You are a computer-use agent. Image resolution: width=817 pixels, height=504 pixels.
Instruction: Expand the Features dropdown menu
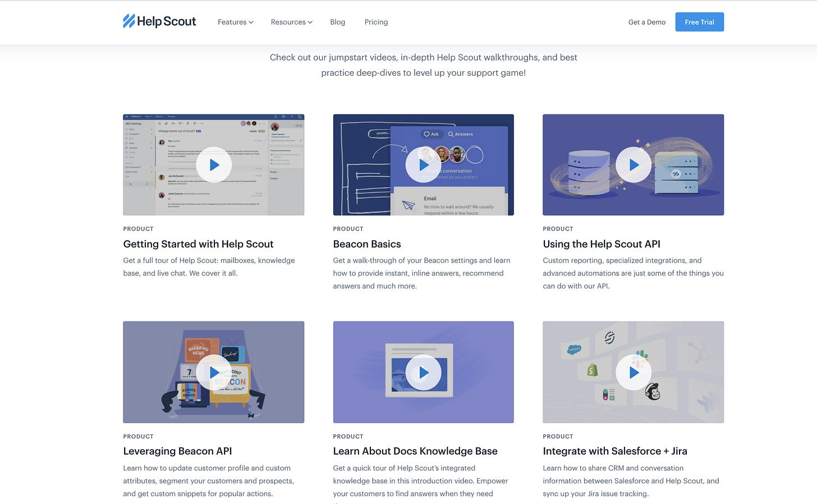point(236,22)
